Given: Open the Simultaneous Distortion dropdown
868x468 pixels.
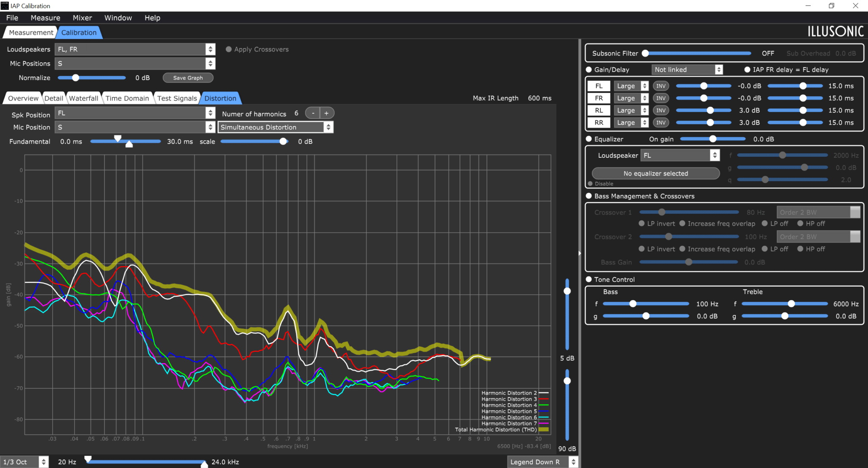Looking at the screenshot, I should pyautogui.click(x=275, y=127).
